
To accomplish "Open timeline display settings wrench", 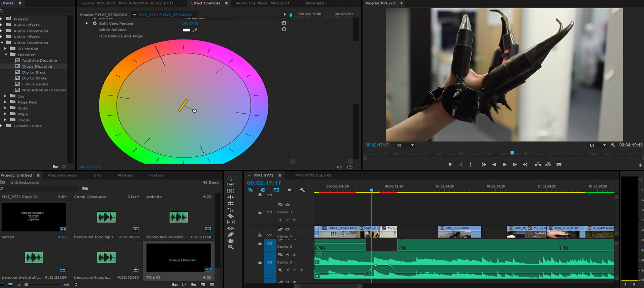I will pos(302,190).
